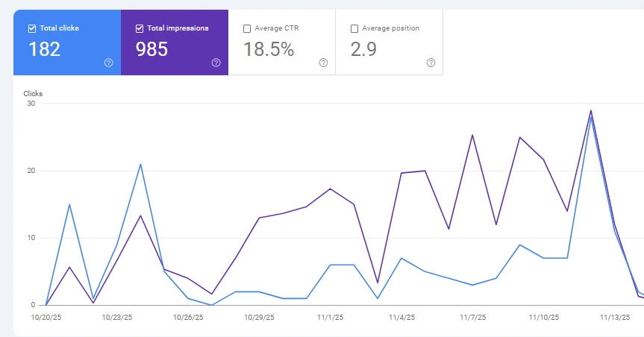The height and width of the screenshot is (337, 644).
Task: Click the 182 total clicks value
Action: tap(44, 50)
